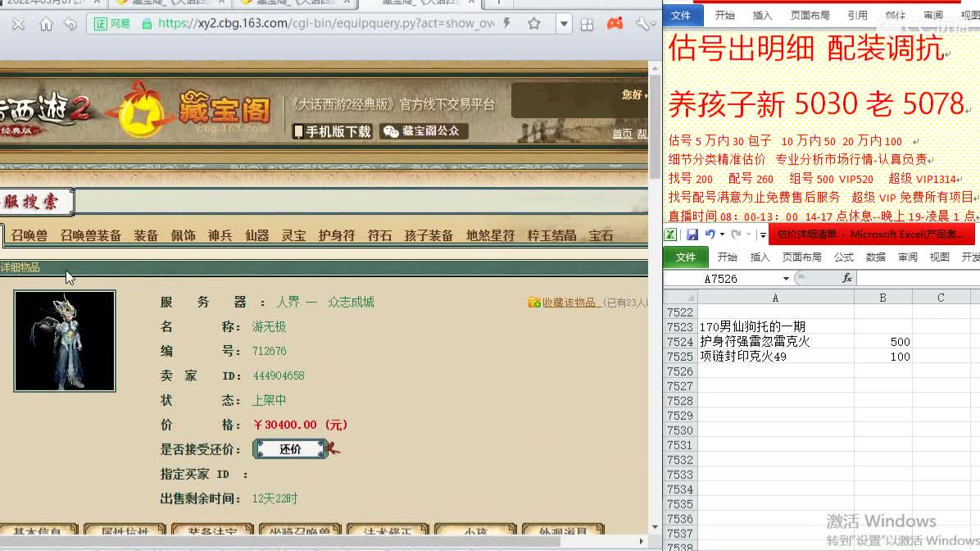Viewport: 980px width, 551px height.
Task: Click the Excel undo icon
Action: click(x=710, y=235)
